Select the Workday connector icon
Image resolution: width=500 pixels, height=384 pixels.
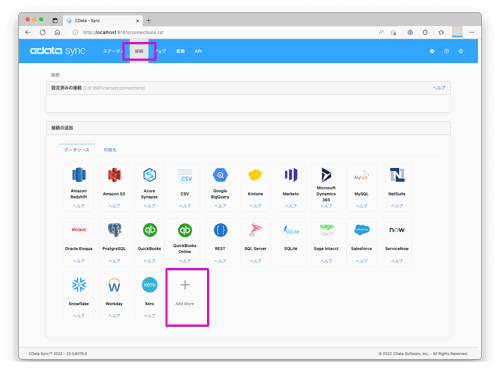point(114,285)
